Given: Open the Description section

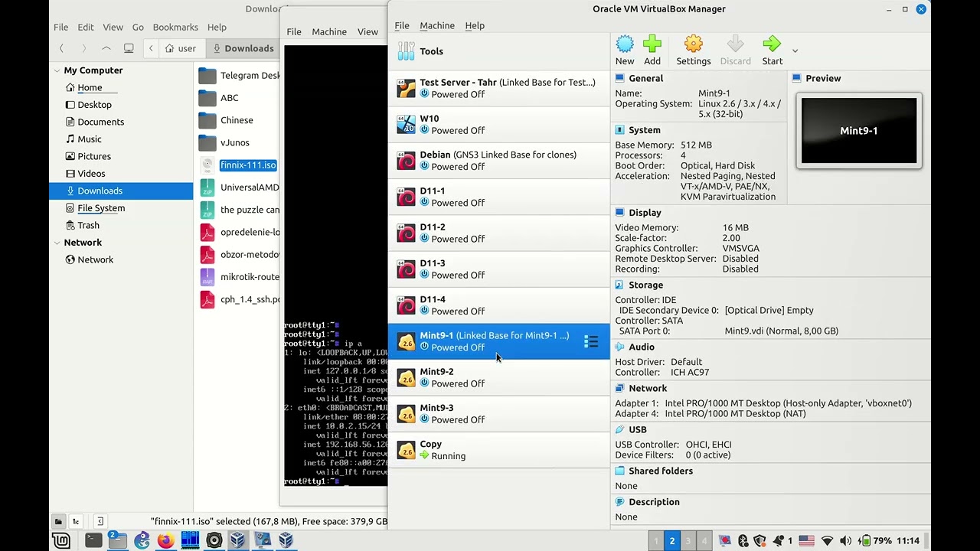Looking at the screenshot, I should click(654, 502).
